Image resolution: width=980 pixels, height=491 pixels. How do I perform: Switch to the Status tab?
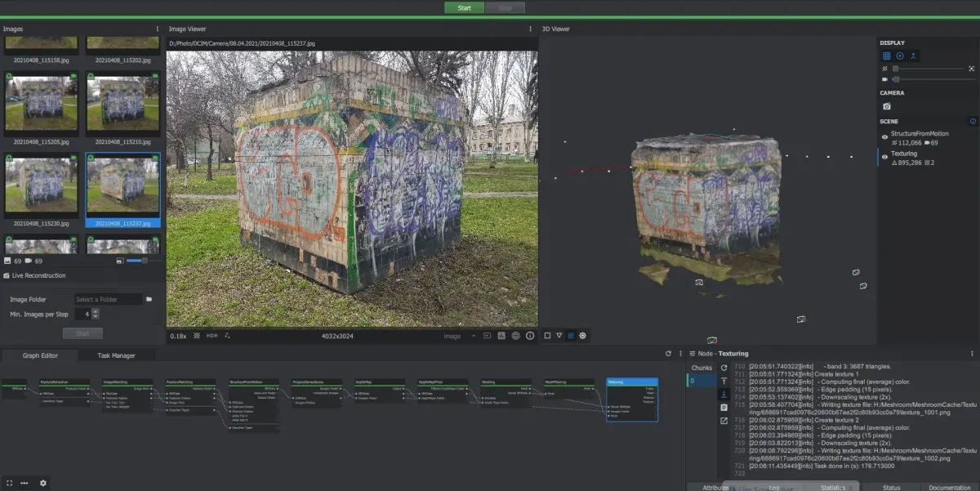891,487
